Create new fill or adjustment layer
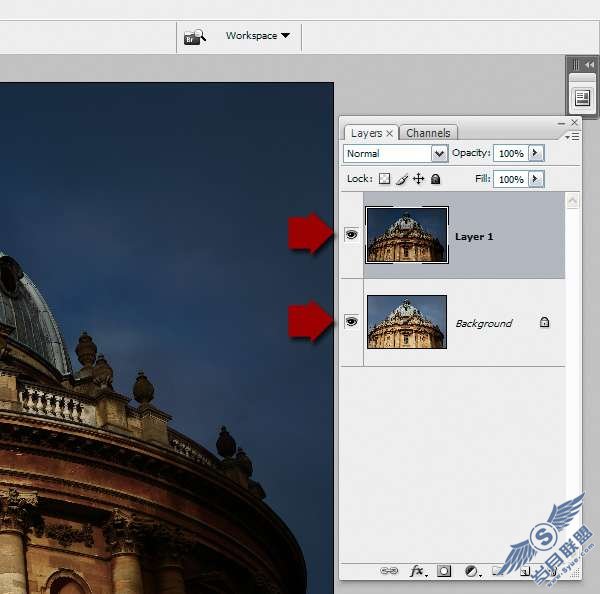The width and height of the screenshot is (600, 594). click(472, 571)
